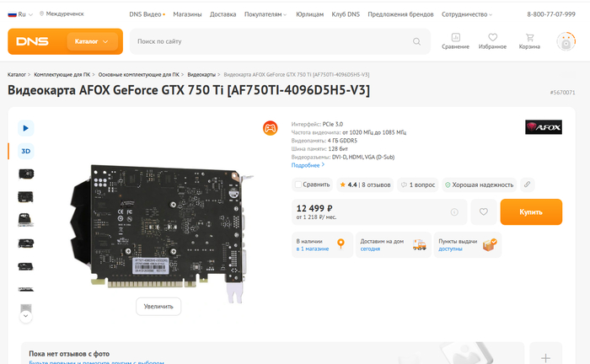This screenshot has height=364, width=590.
Task: Click the main video card image
Action: click(162, 233)
